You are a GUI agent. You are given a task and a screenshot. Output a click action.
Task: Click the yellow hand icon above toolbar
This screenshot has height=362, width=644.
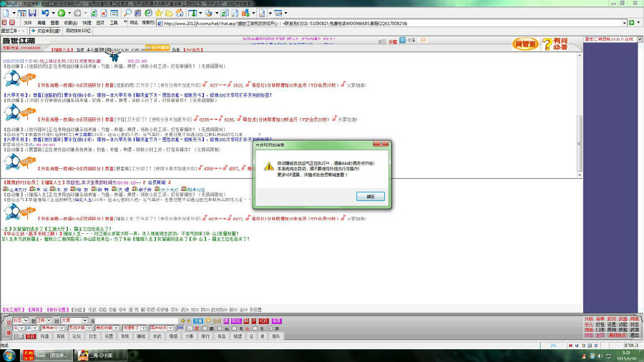point(208,319)
